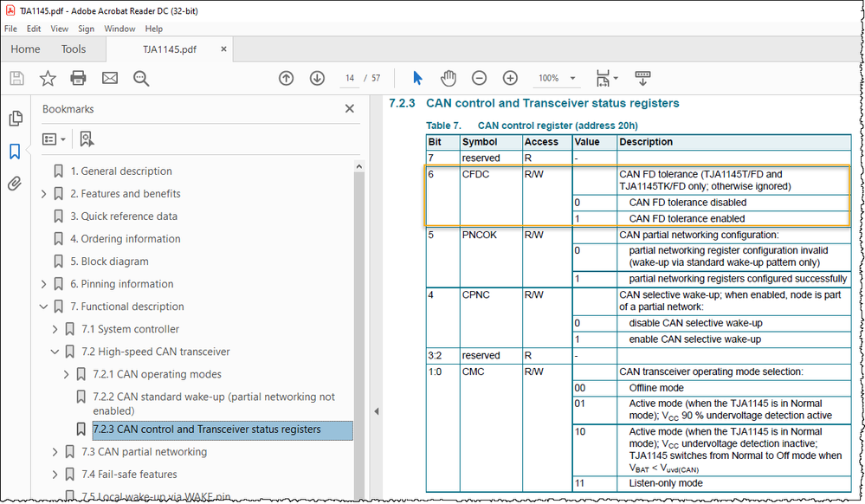Go to next page arrow

[317, 79]
